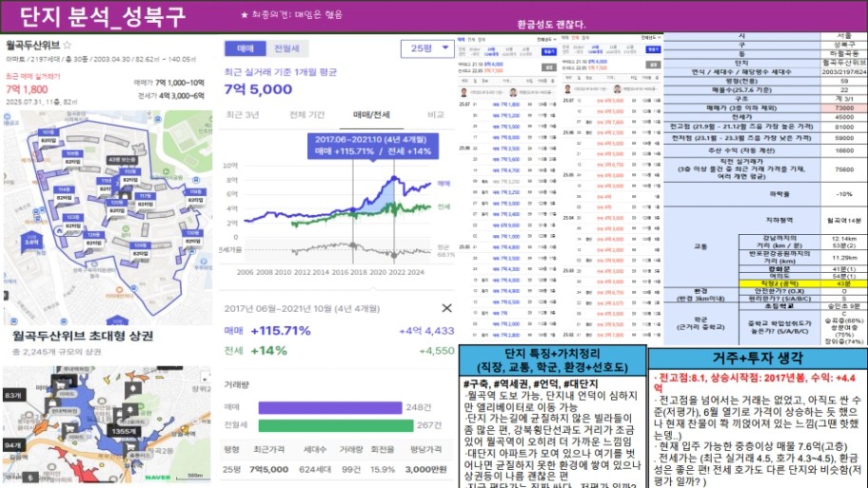This screenshot has height=488, width=868.
Task: Click the red 7억 1,800 recent price
Action: (x=27, y=89)
